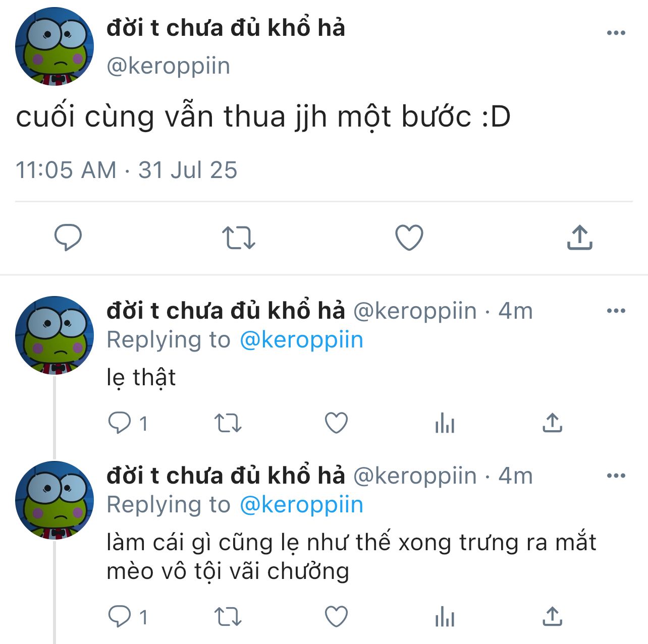This screenshot has width=648, height=644.
Task: Share the last reply in thread
Action: tap(553, 617)
